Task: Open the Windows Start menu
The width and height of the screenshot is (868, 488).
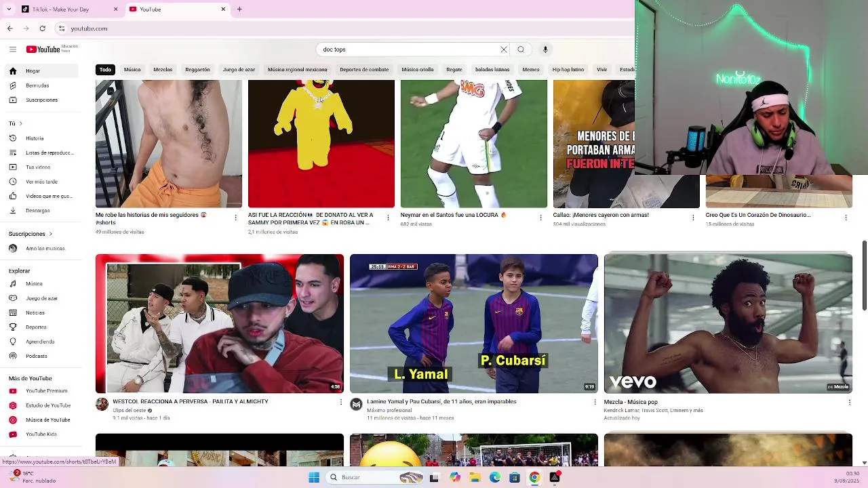Action: click(x=314, y=477)
